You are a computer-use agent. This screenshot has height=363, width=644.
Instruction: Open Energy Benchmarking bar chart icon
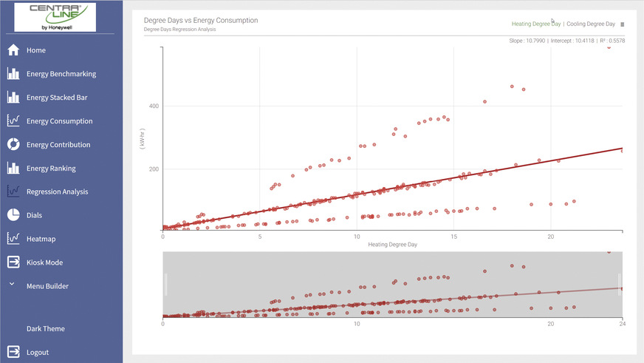[13, 74]
